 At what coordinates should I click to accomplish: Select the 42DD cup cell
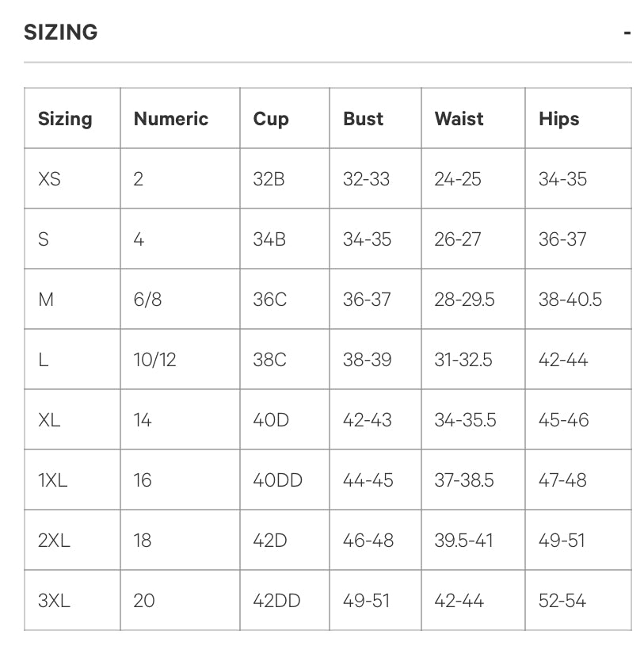tap(276, 601)
